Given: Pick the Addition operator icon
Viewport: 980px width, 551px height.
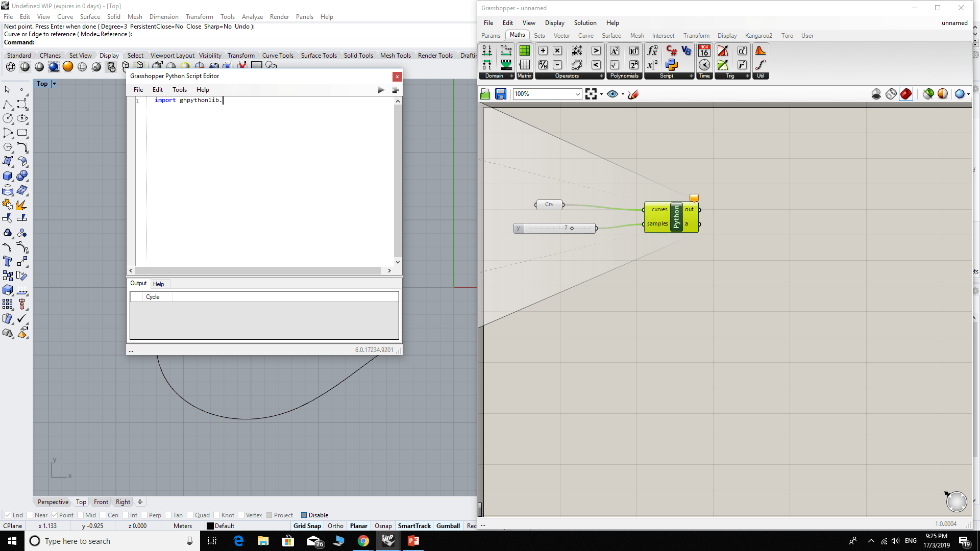Looking at the screenshot, I should pyautogui.click(x=543, y=51).
